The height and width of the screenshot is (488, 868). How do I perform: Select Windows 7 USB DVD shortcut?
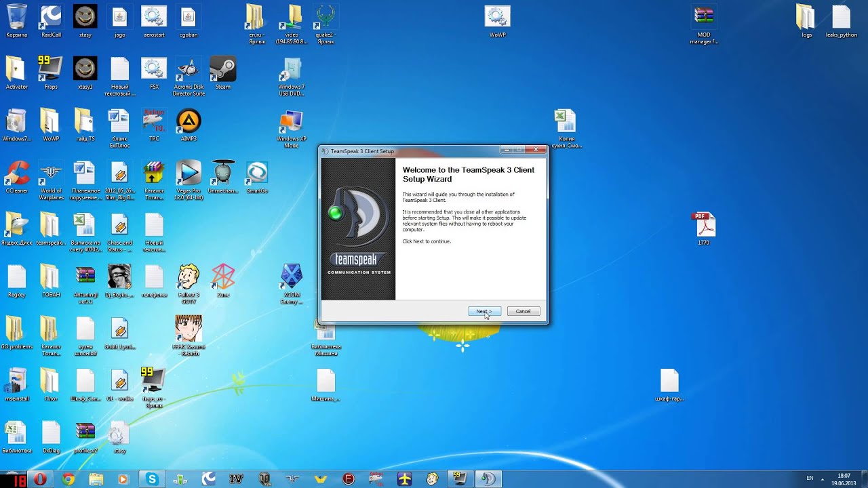point(292,77)
